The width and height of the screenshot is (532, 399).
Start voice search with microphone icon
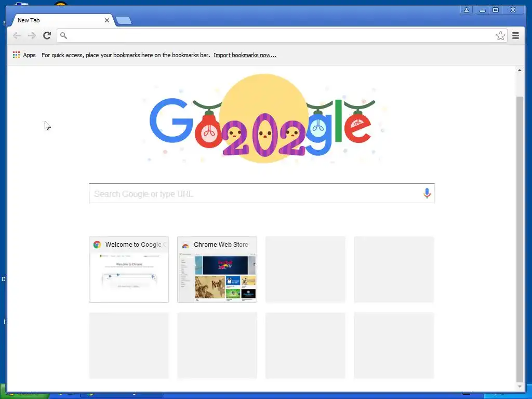(x=427, y=193)
